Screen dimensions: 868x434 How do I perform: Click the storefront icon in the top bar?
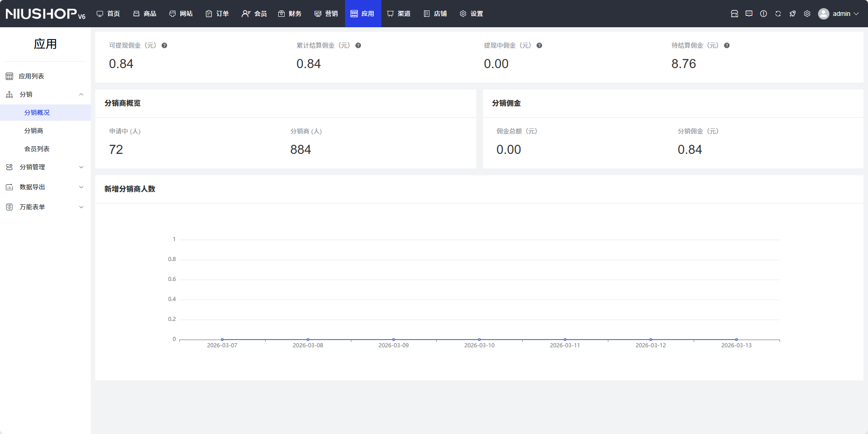pyautogui.click(x=735, y=14)
